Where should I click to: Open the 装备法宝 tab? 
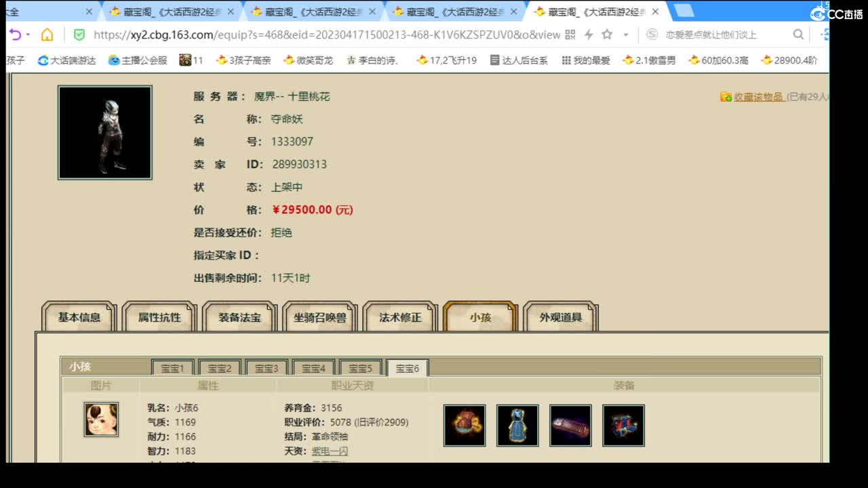[239, 317]
